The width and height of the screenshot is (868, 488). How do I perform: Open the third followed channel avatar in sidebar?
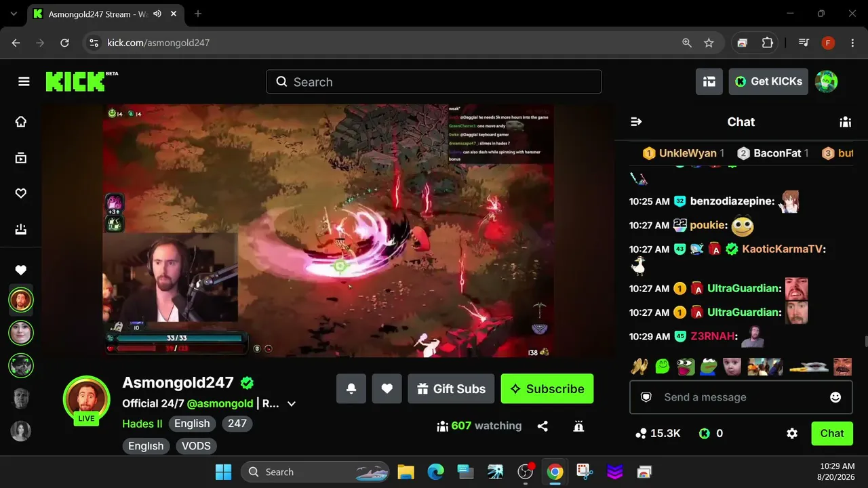coord(21,366)
